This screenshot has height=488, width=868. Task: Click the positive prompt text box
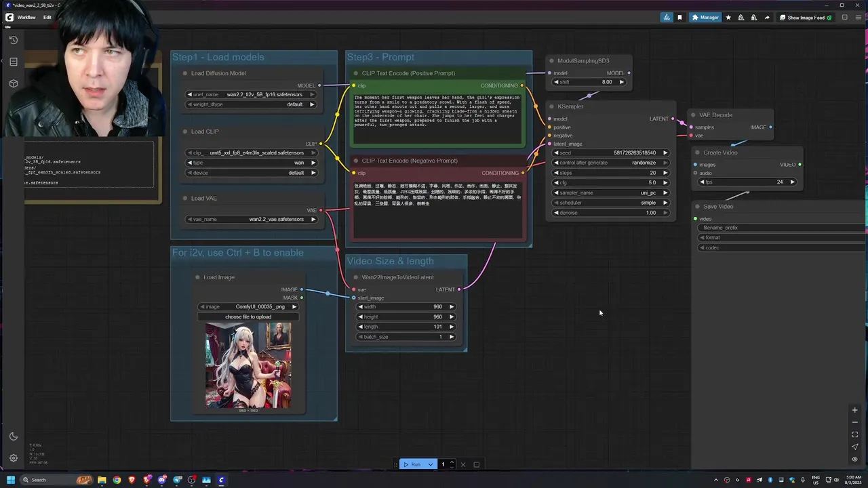point(437,119)
